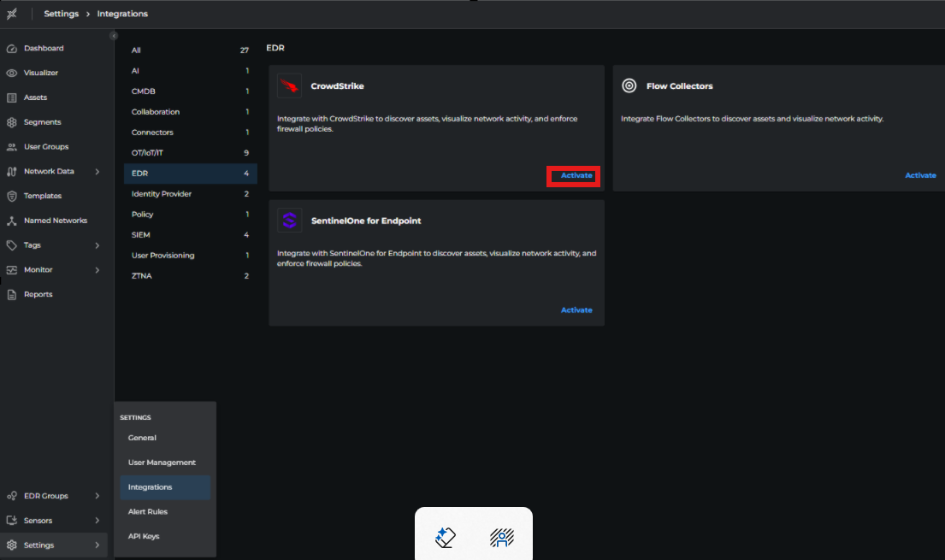Open Alert Rules in settings menu
The width and height of the screenshot is (945, 560).
tap(148, 512)
